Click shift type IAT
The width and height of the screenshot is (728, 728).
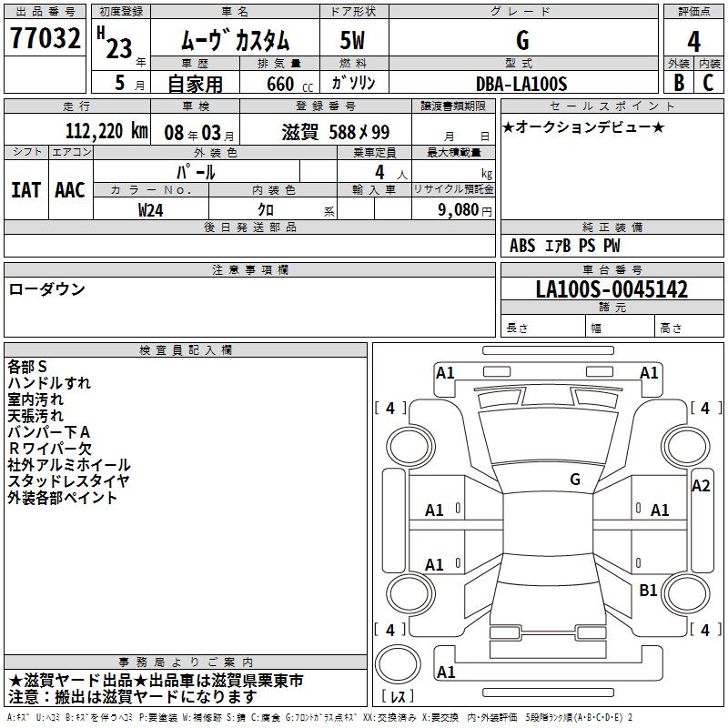tap(25, 190)
